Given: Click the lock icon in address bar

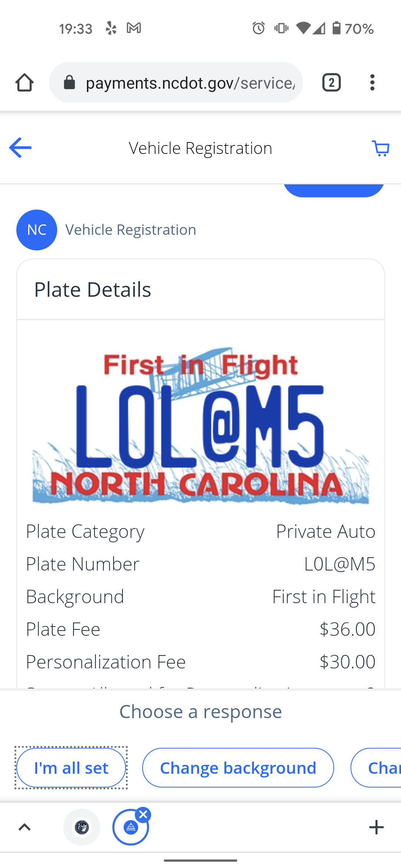Looking at the screenshot, I should pyautogui.click(x=69, y=82).
